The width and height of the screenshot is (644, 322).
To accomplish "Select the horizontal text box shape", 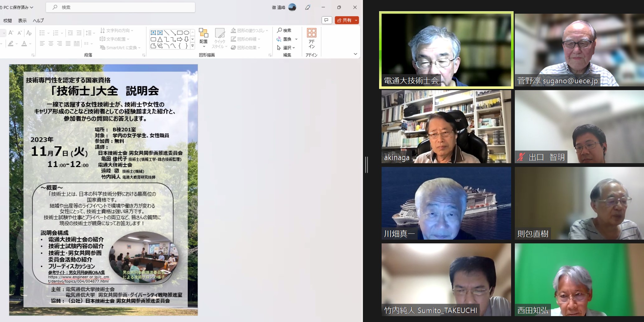I will (153, 33).
